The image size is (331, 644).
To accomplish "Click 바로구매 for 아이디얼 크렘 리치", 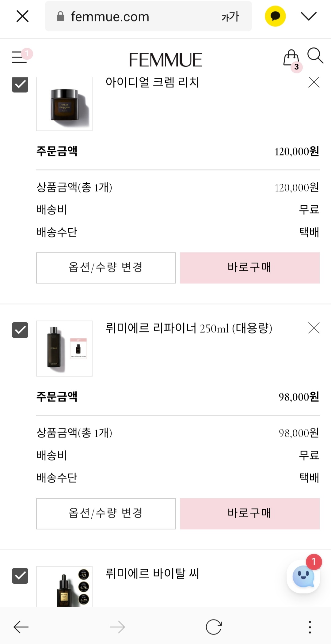I will pyautogui.click(x=250, y=268).
